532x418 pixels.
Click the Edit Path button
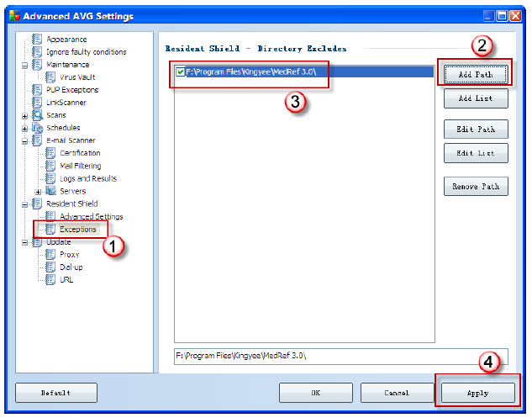(476, 129)
